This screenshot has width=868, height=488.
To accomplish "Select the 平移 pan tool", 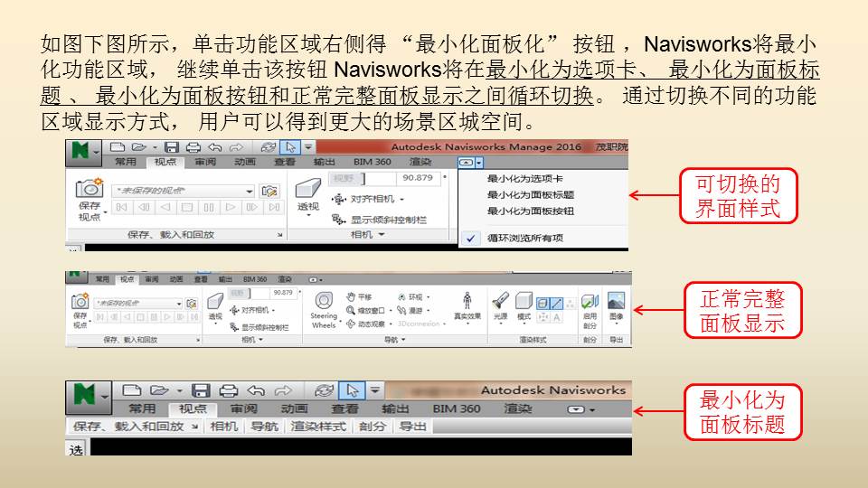I will (x=359, y=297).
